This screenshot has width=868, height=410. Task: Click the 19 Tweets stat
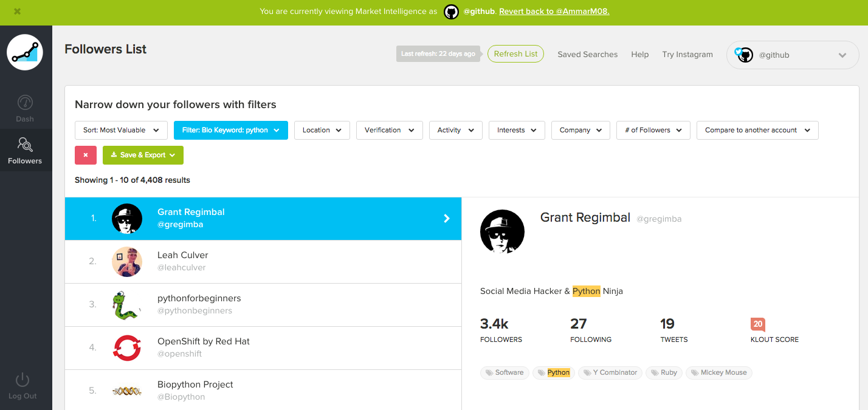[x=674, y=330]
